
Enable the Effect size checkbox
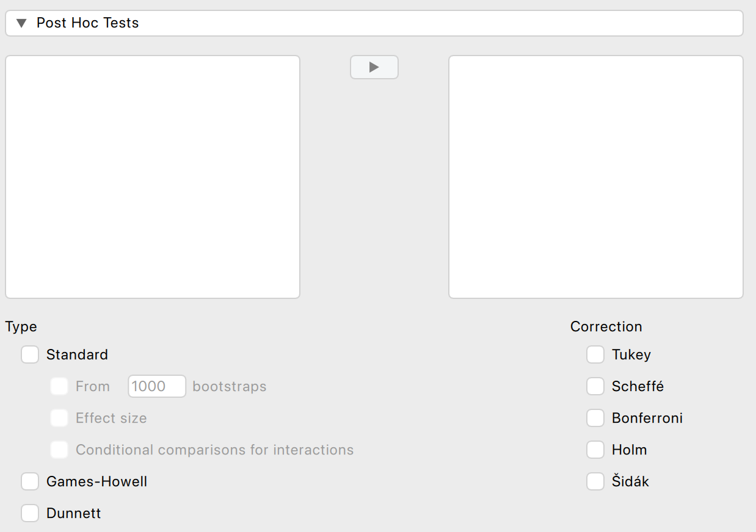(59, 418)
